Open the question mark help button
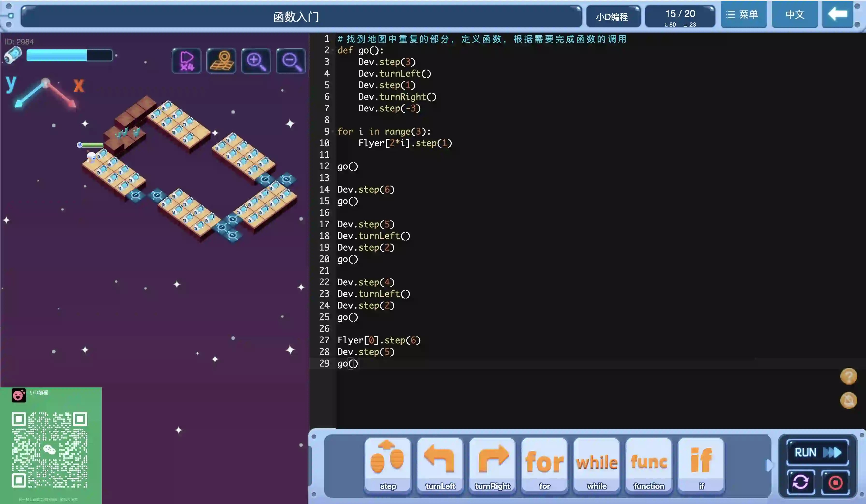 848,376
